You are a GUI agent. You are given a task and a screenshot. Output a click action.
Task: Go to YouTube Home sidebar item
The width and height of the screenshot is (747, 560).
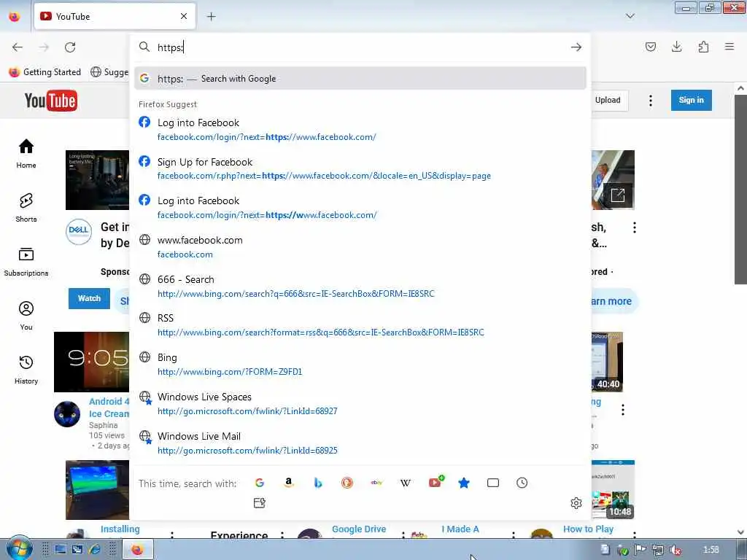coord(26,154)
